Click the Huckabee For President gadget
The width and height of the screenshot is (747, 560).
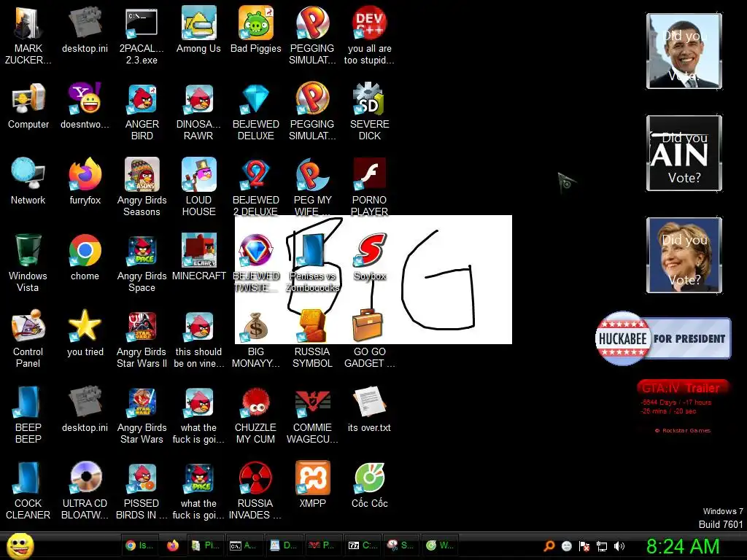click(662, 338)
